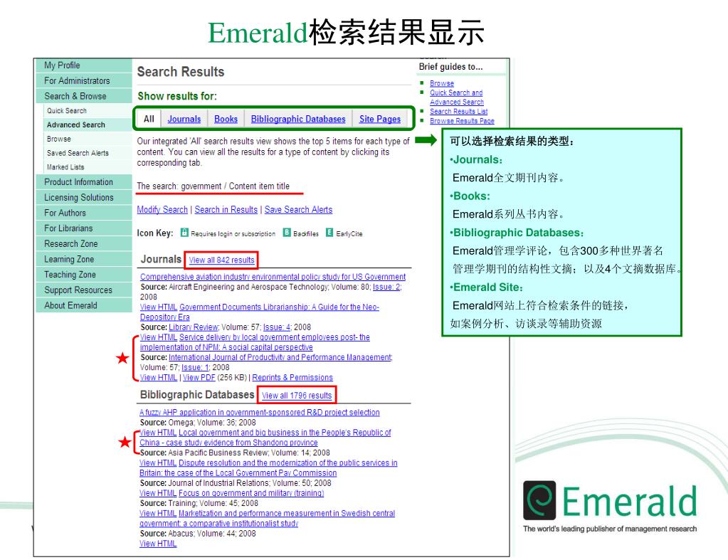Open Licensing Solutions
The height and width of the screenshot is (560, 728).
point(84,197)
